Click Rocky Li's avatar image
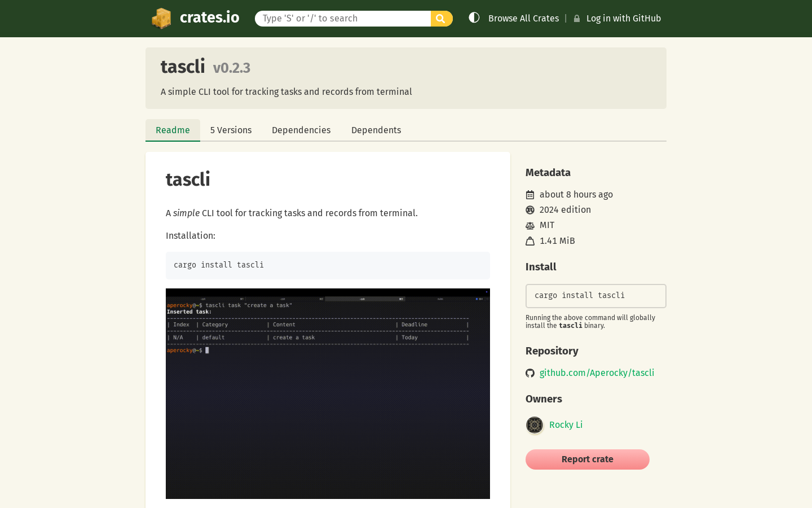Image resolution: width=812 pixels, height=508 pixels. click(x=535, y=425)
